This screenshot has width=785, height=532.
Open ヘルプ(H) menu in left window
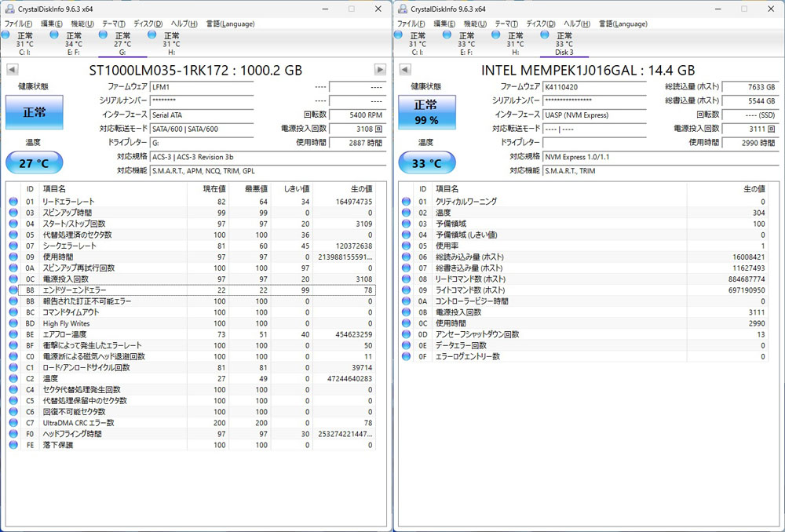[184, 24]
